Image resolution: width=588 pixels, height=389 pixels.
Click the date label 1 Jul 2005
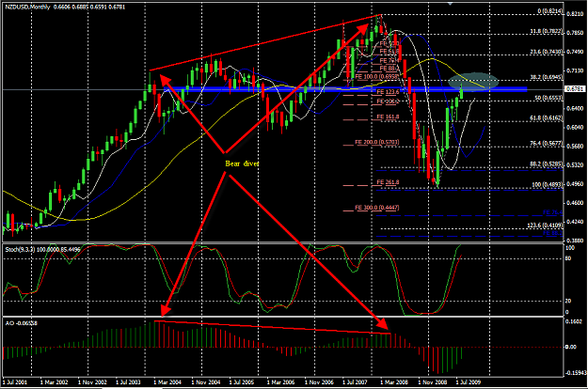coord(242,382)
